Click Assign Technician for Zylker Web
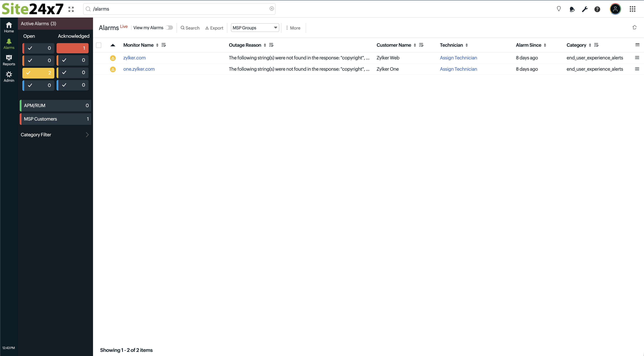This screenshot has height=356, width=644. (x=458, y=58)
